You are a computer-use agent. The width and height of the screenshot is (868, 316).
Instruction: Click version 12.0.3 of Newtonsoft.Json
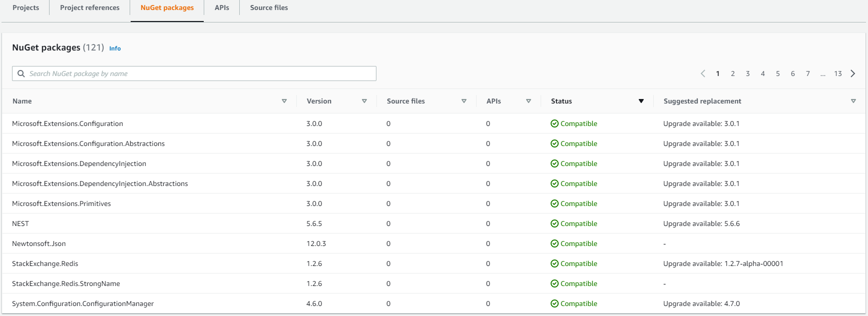click(x=316, y=243)
